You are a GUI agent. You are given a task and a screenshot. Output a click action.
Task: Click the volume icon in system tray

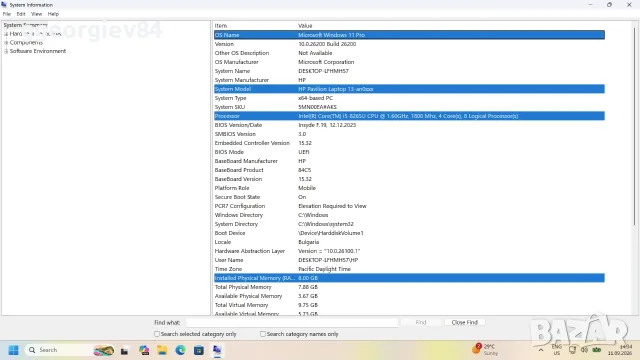click(584, 350)
